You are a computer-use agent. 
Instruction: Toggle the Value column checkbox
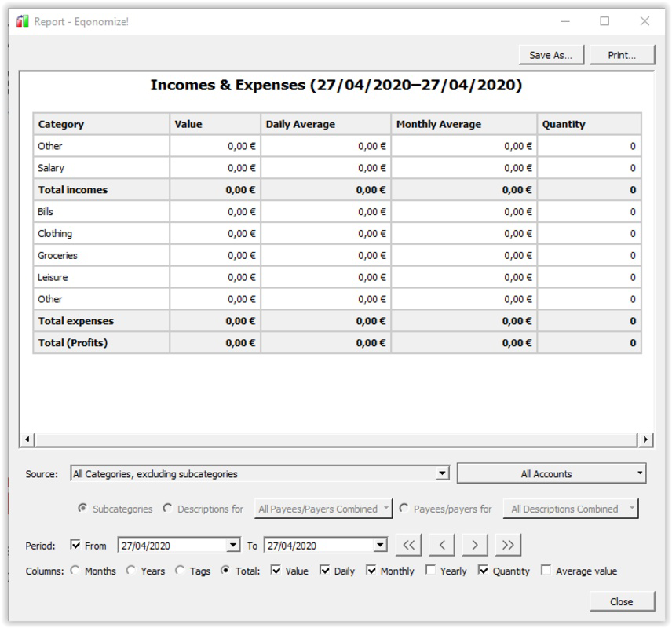276,571
